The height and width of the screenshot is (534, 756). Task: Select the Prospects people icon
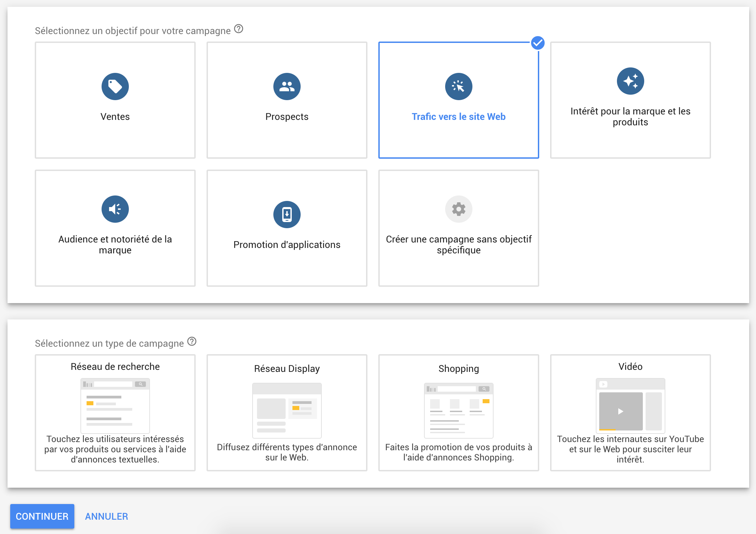(x=287, y=87)
